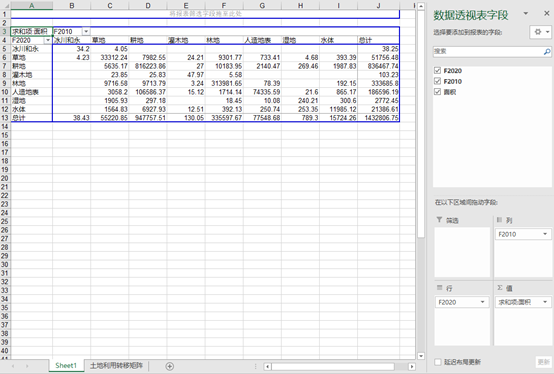The height and width of the screenshot is (374, 554).
Task: Select row header 20
Action: tap(5, 178)
